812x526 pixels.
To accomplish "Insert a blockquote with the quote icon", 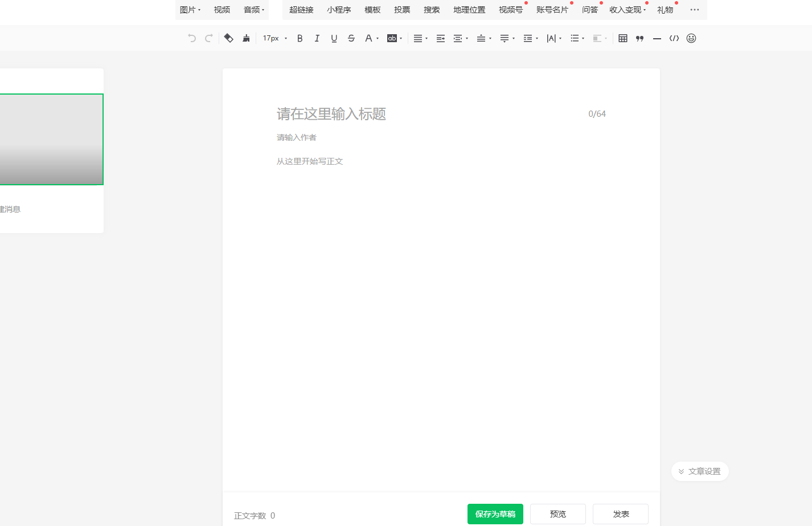I will (640, 38).
